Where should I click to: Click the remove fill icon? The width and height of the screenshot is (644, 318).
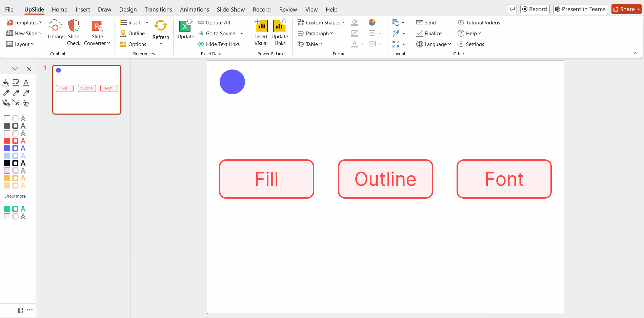point(6,103)
